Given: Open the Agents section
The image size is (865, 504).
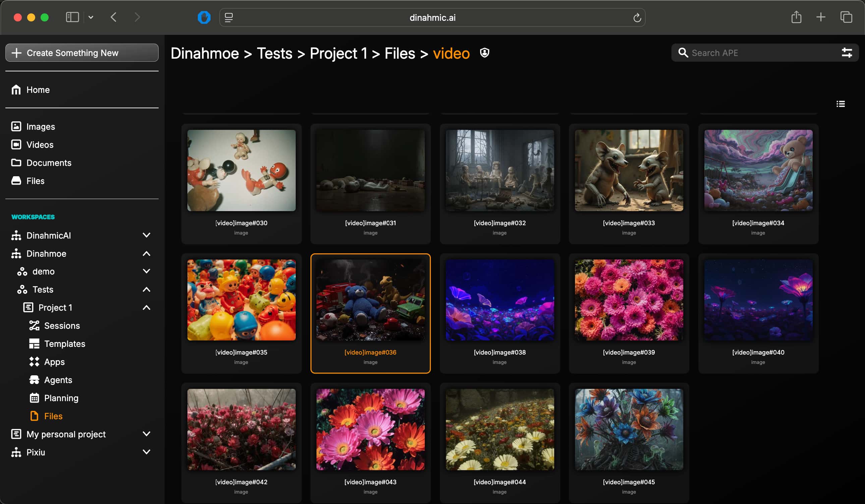Looking at the screenshot, I should [58, 379].
